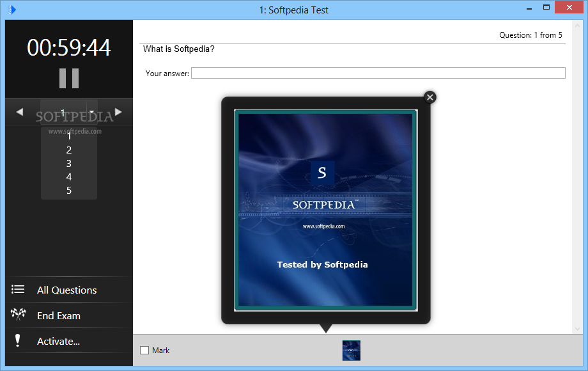
Task: Go to previous question arrow
Action: pos(20,112)
